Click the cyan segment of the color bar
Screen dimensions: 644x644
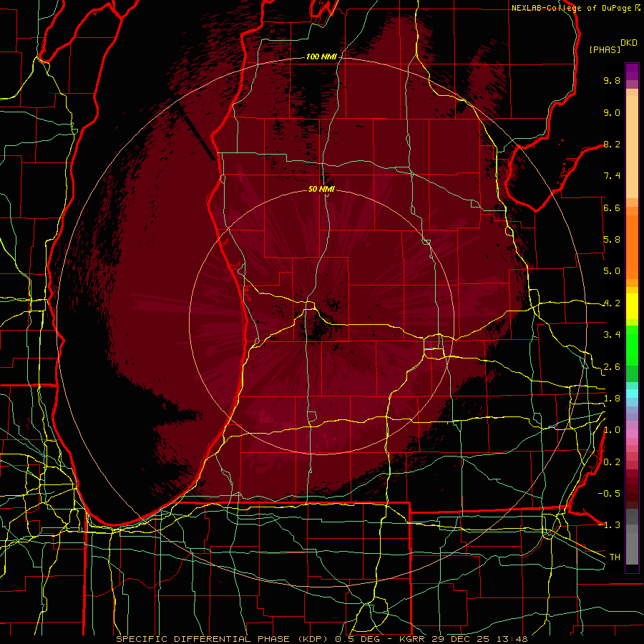click(632, 394)
